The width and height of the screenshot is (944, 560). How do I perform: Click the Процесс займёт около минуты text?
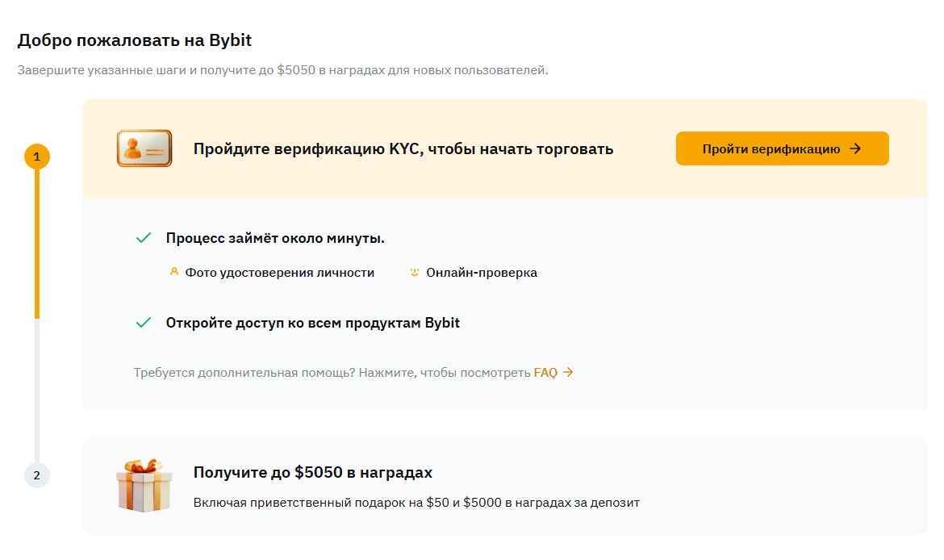(275, 238)
